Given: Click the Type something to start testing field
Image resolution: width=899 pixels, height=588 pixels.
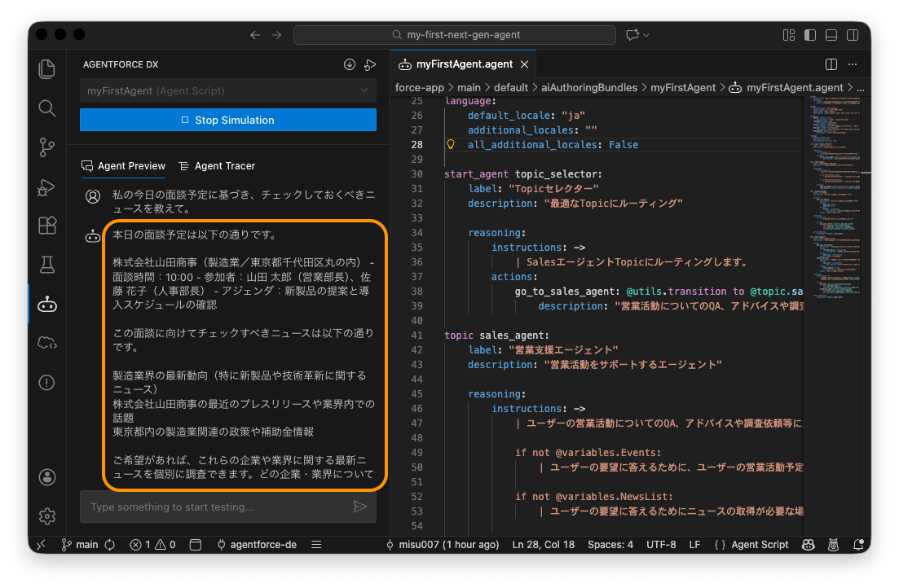Looking at the screenshot, I should pos(228,507).
